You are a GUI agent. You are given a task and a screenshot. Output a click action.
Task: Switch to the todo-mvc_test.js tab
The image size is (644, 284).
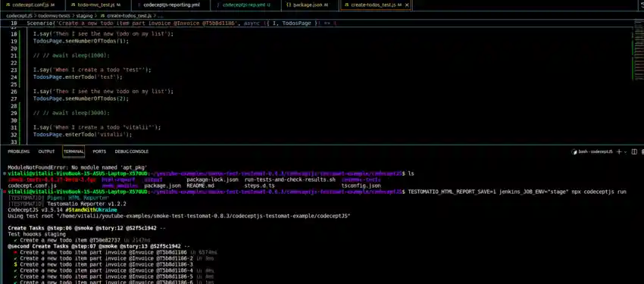pos(98,5)
